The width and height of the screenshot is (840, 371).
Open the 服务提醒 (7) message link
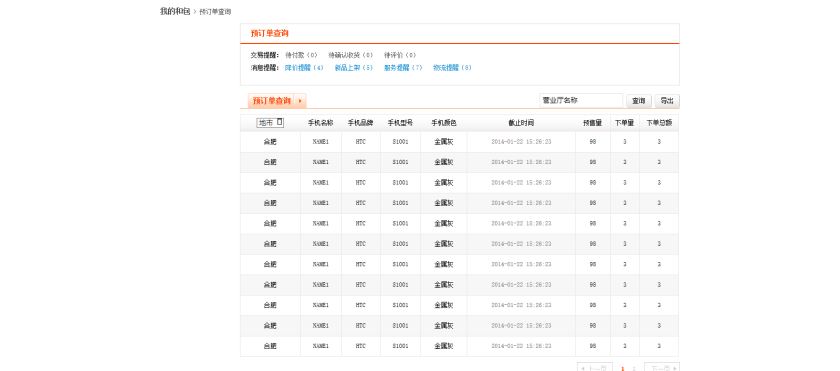pos(403,68)
